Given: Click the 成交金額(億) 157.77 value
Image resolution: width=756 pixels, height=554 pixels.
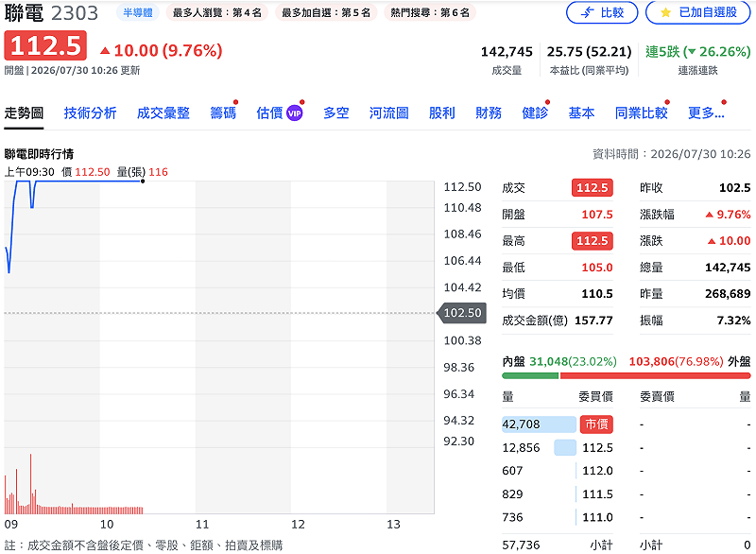Looking at the screenshot, I should [593, 320].
